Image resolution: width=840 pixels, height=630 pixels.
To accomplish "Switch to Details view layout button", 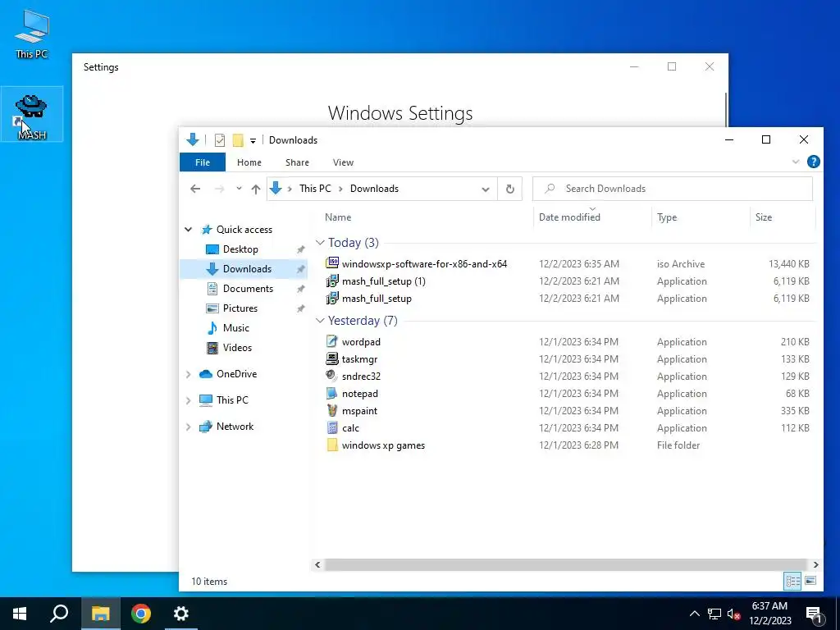I will (792, 581).
